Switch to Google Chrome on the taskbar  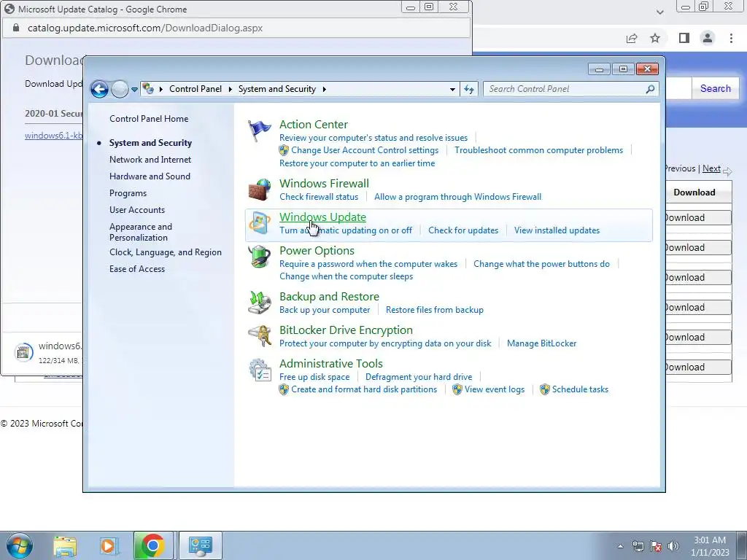pyautogui.click(x=153, y=545)
